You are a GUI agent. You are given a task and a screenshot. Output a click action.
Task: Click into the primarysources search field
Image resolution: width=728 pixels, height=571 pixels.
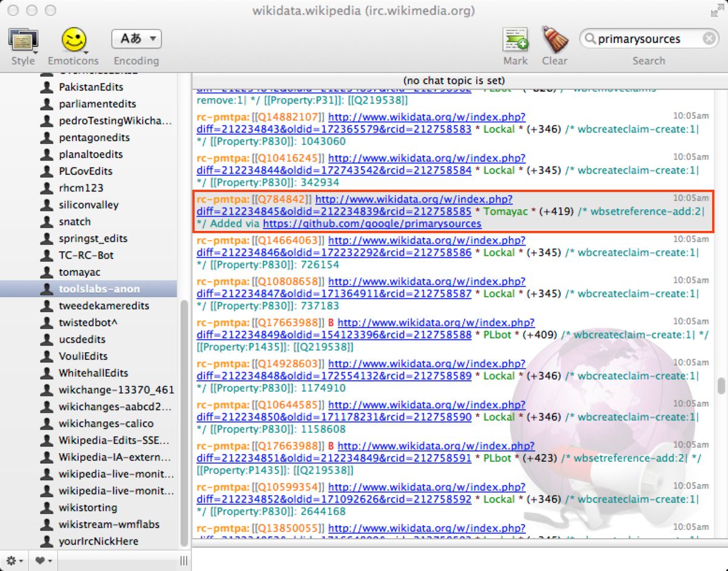click(x=649, y=39)
